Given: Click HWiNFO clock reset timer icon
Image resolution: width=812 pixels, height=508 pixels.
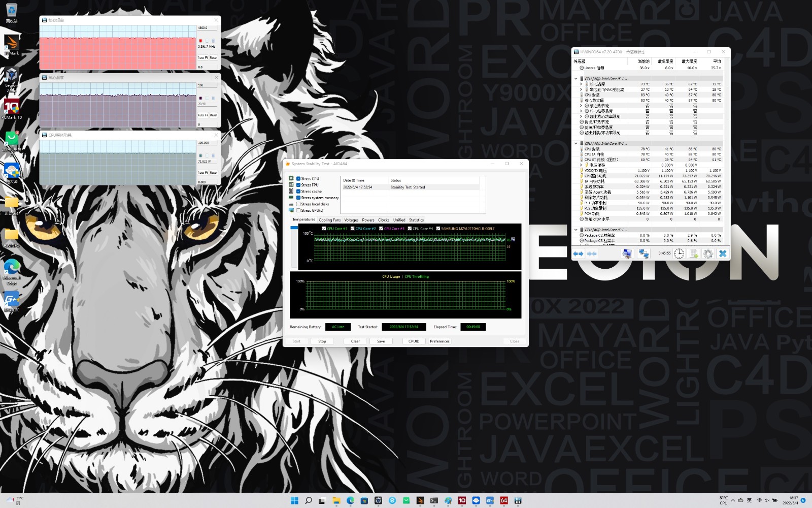Looking at the screenshot, I should (679, 253).
